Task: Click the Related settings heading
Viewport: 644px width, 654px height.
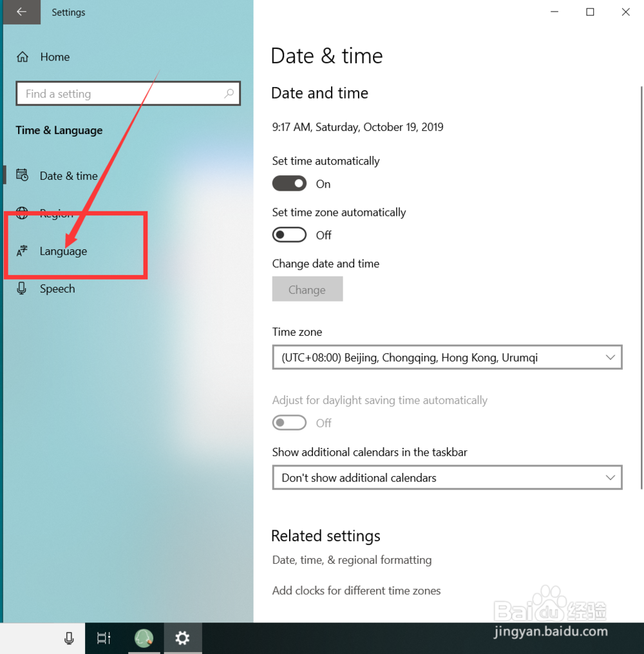Action: (x=326, y=535)
